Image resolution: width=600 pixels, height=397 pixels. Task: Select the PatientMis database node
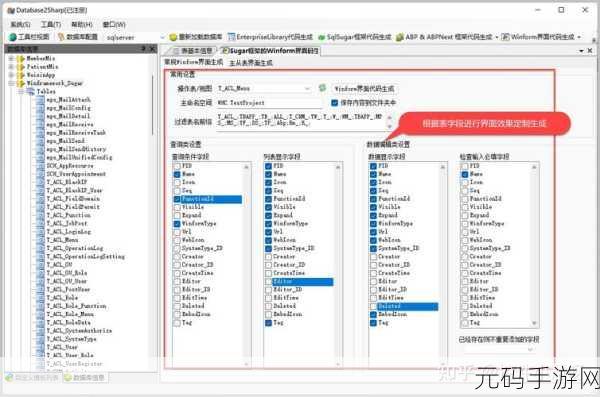tap(42, 67)
